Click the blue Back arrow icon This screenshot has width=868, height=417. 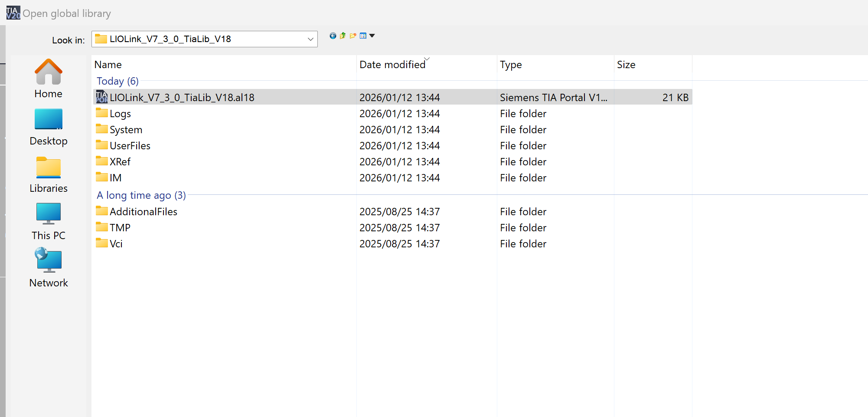tap(333, 36)
